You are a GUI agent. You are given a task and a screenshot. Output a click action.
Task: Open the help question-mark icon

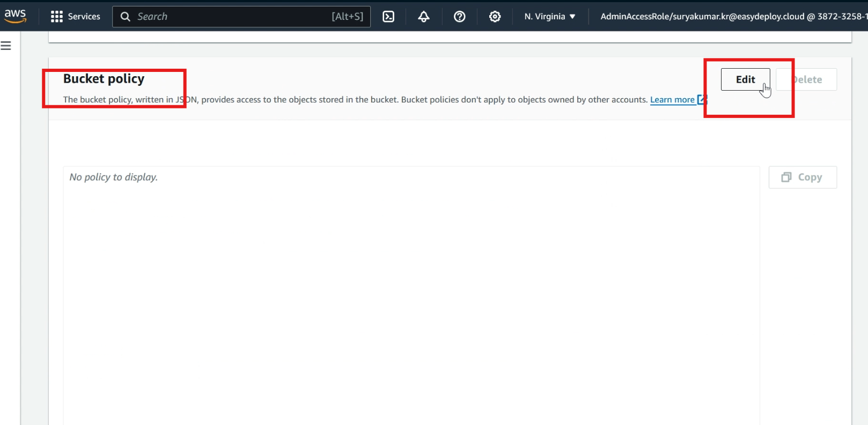459,17
